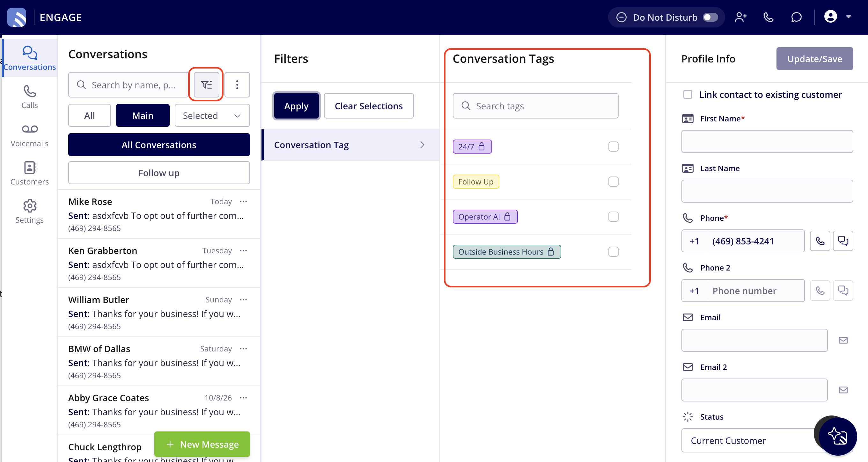This screenshot has width=868, height=462.
Task: Click the ENGAGE app logo
Action: point(17,17)
